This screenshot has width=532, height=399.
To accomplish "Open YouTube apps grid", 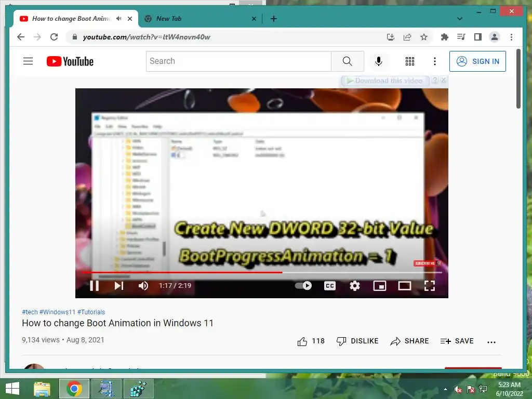I will pyautogui.click(x=410, y=61).
